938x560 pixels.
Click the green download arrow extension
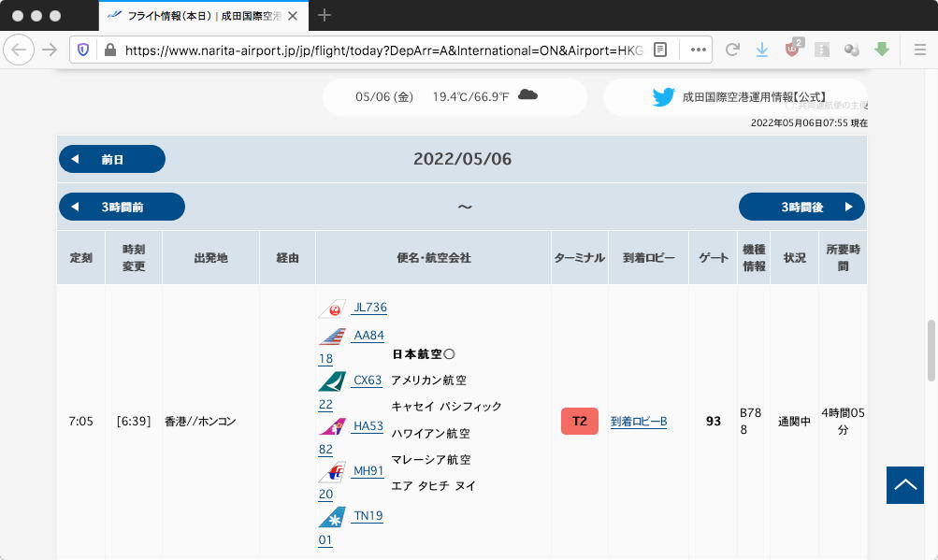tap(882, 50)
